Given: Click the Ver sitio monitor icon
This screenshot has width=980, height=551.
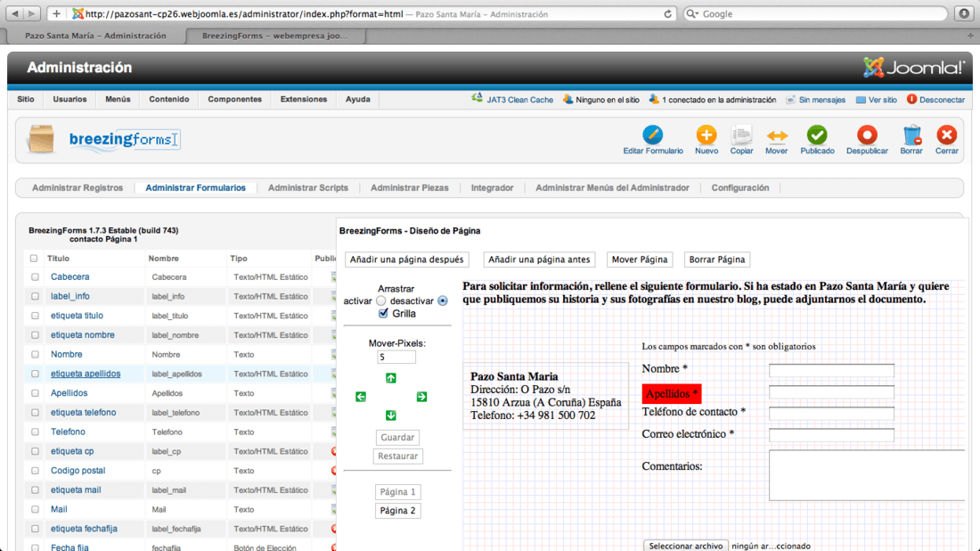Looking at the screenshot, I should [861, 100].
